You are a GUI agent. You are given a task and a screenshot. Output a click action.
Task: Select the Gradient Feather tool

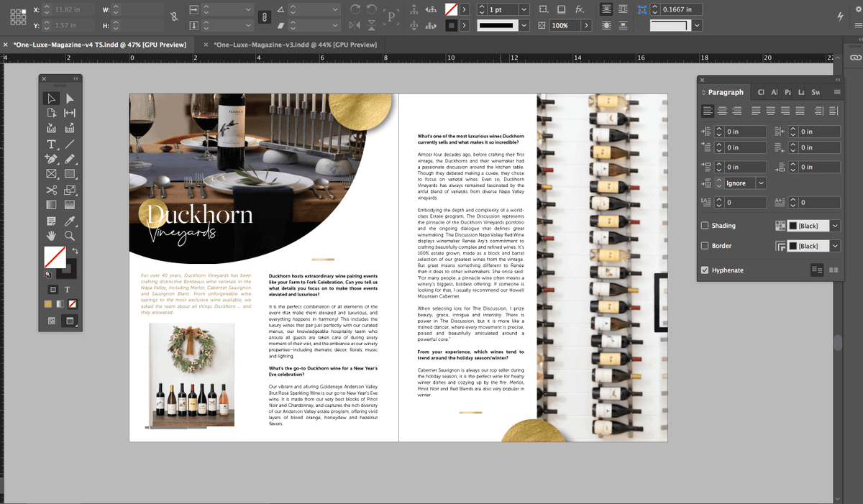tap(70, 206)
